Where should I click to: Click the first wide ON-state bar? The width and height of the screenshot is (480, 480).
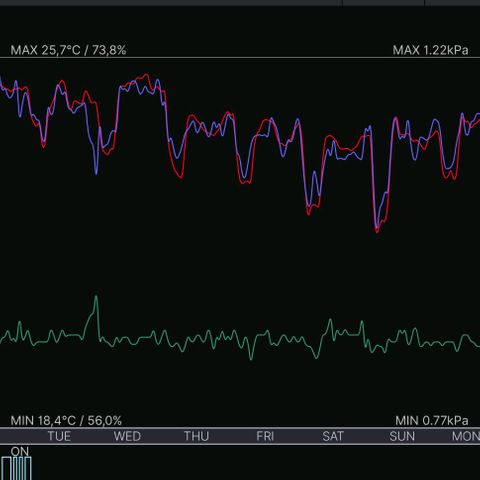point(6,468)
